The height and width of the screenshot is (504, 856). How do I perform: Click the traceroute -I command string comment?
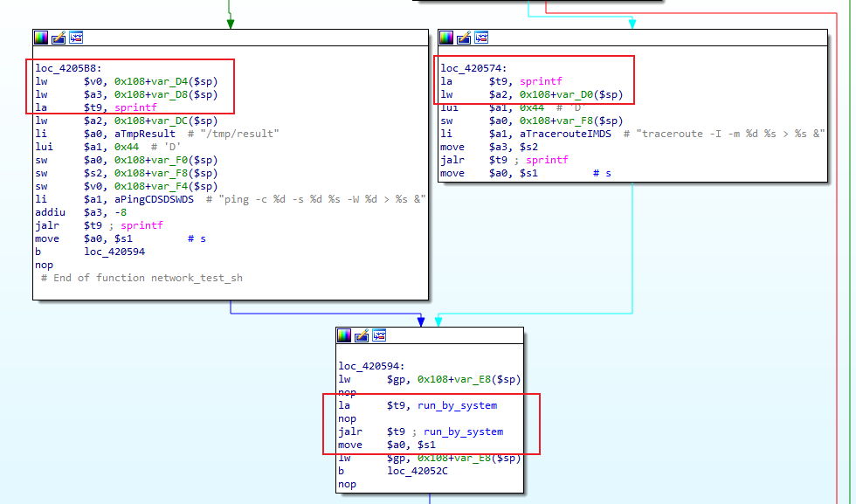pyautogui.click(x=730, y=134)
